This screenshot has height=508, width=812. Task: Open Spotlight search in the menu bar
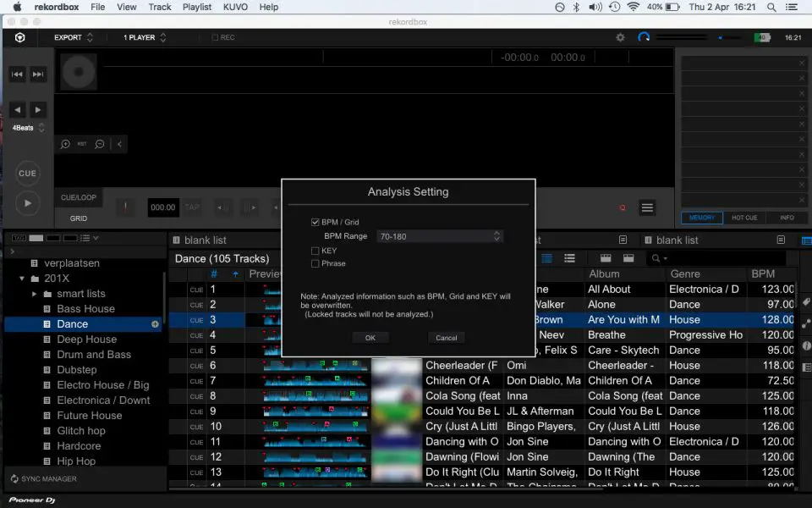771,8
